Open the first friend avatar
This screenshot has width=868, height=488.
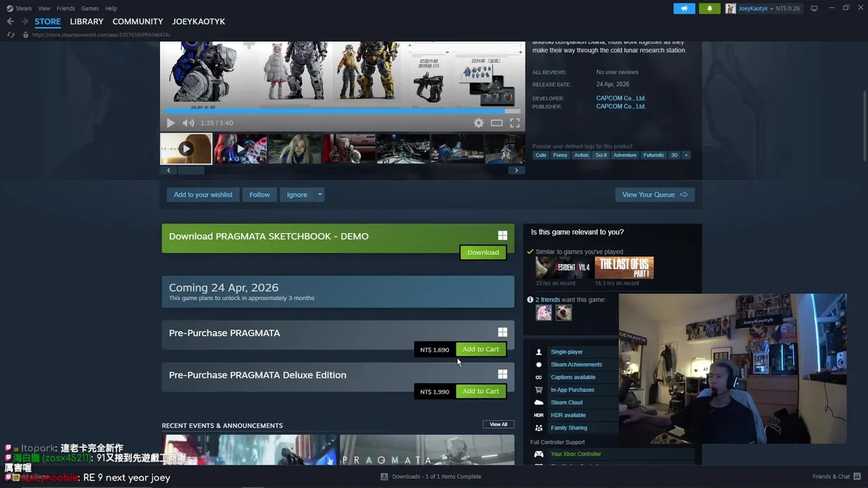(544, 312)
